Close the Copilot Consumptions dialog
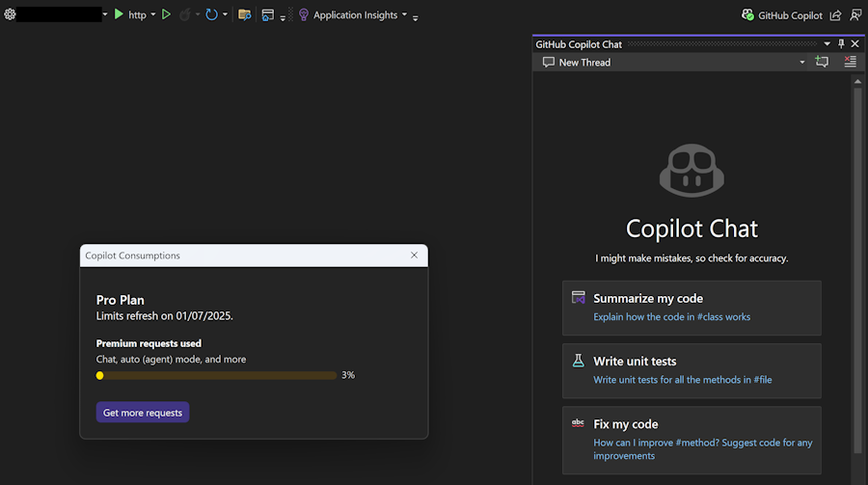868x485 pixels. (414, 256)
